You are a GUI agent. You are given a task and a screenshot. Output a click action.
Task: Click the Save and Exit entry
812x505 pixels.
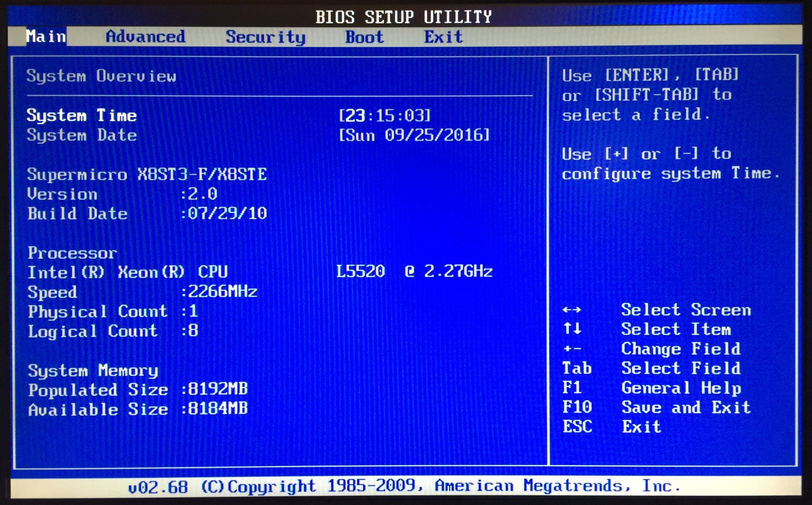[x=686, y=408]
